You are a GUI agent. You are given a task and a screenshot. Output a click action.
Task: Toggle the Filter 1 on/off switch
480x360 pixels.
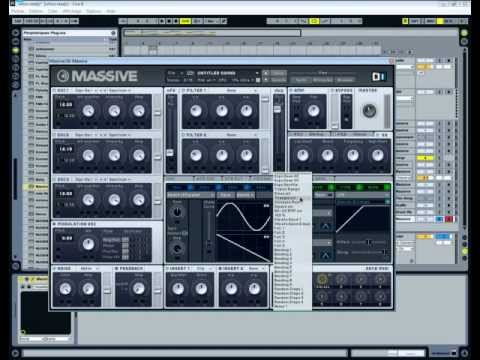[183, 90]
